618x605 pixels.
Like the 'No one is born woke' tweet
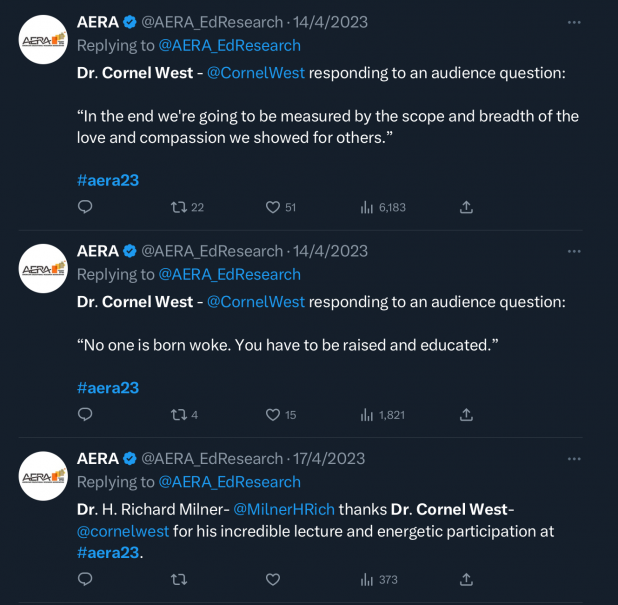272,414
